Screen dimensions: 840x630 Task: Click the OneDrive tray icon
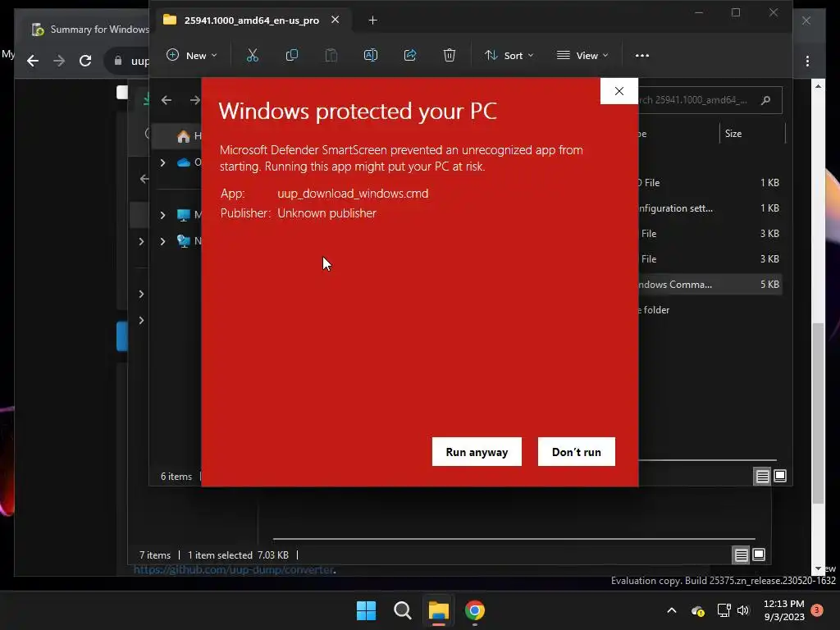click(x=697, y=610)
